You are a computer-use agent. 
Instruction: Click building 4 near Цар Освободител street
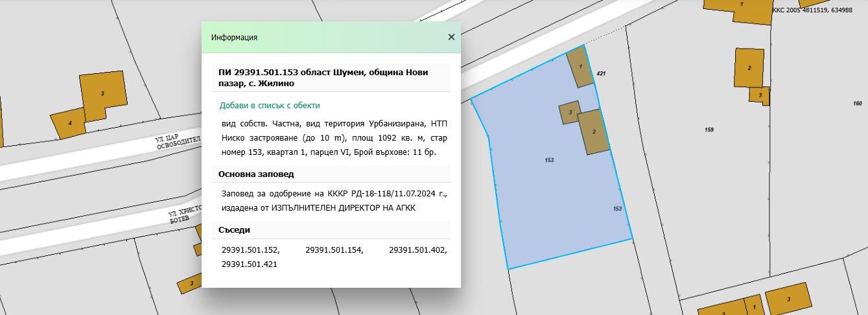(x=70, y=123)
